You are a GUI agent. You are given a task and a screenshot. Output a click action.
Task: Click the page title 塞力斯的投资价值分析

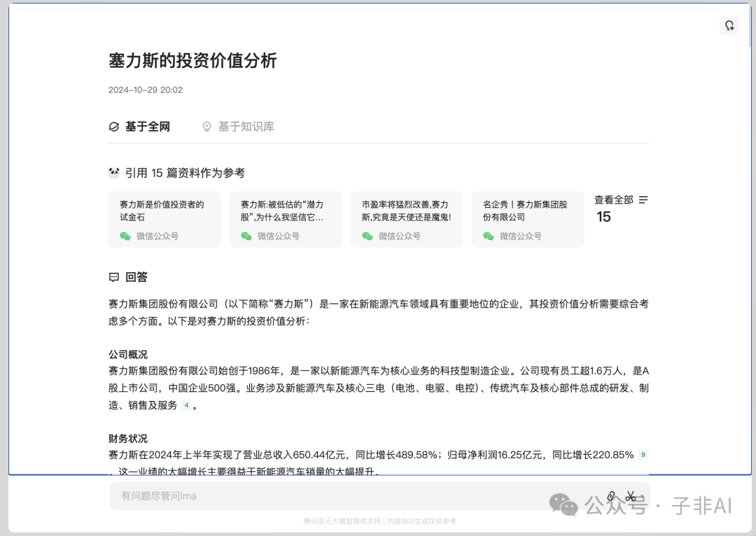coord(193,61)
